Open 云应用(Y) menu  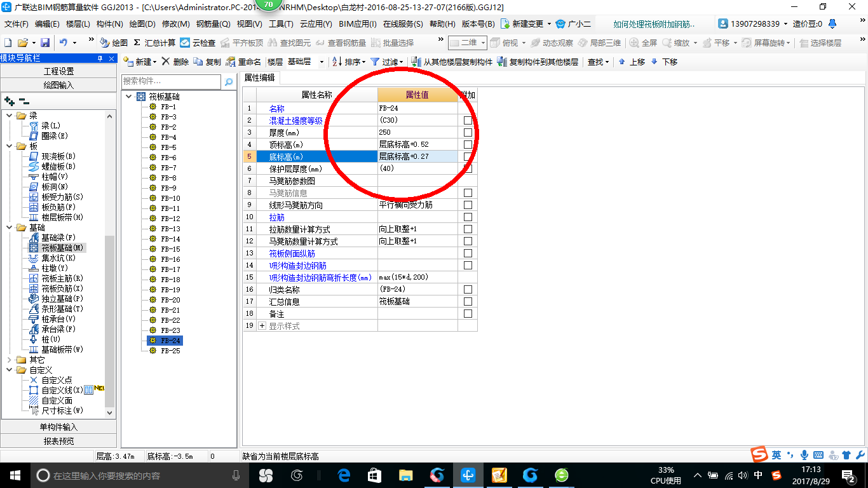pyautogui.click(x=316, y=24)
